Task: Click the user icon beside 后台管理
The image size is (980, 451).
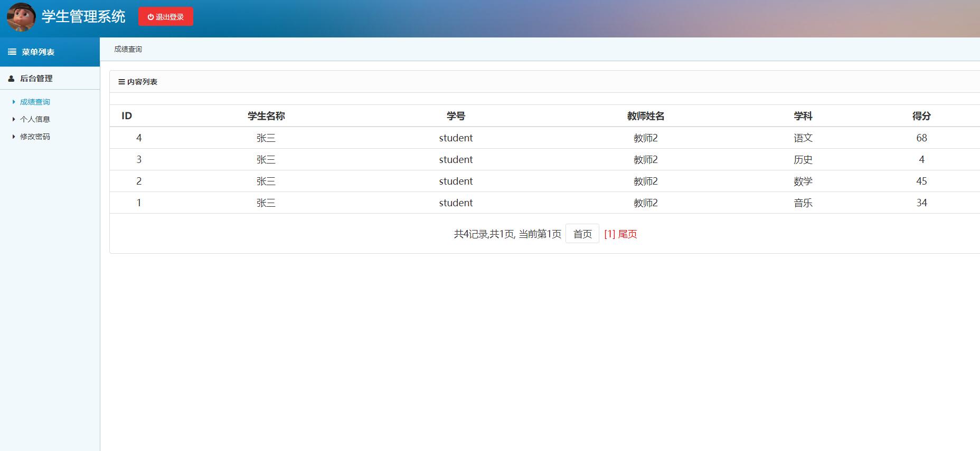Action: pyautogui.click(x=11, y=79)
